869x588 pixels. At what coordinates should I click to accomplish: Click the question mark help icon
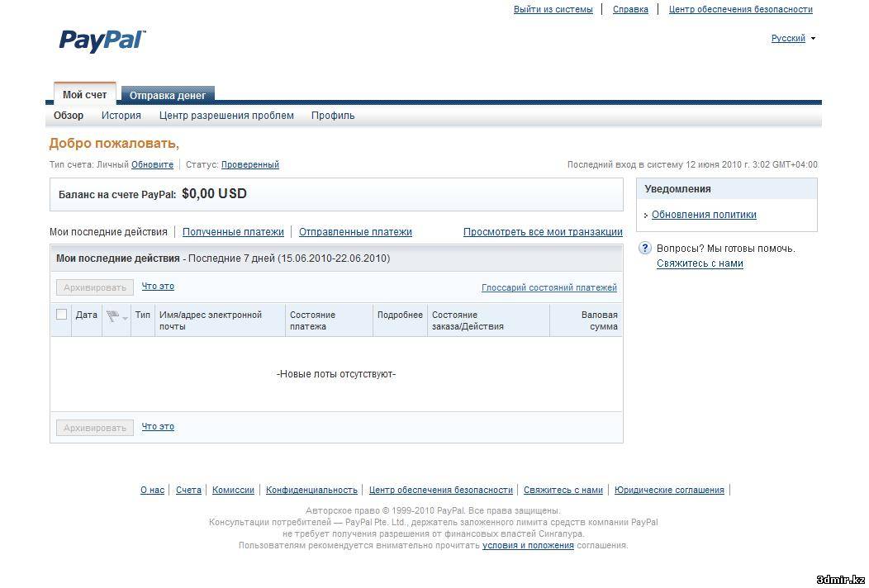click(644, 248)
